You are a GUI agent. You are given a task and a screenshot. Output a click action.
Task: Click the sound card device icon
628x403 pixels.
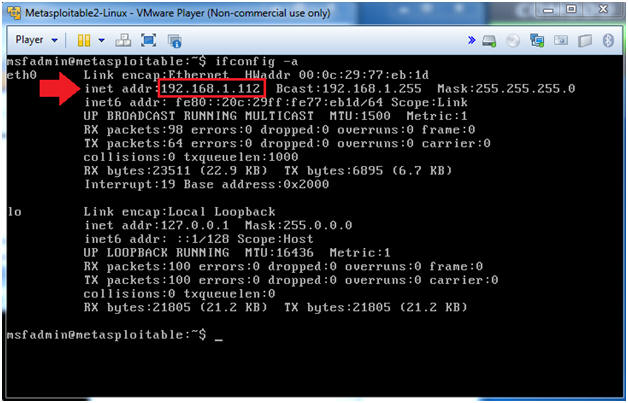click(585, 40)
